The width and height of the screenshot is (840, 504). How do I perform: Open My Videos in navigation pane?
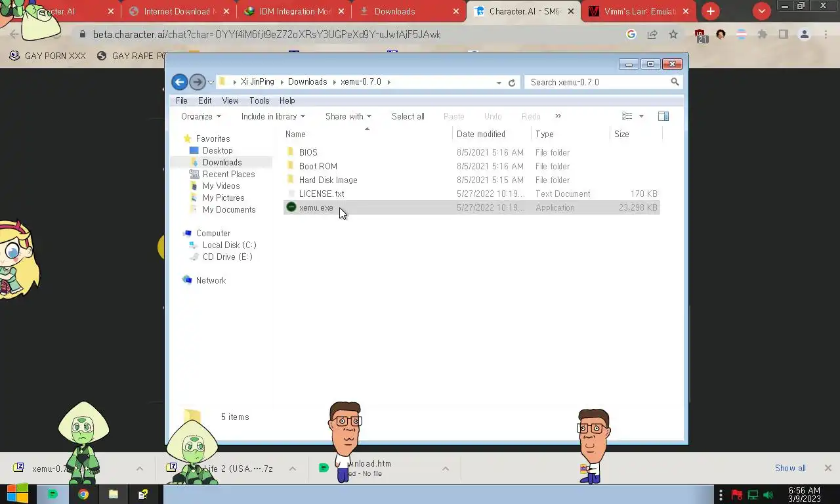pyautogui.click(x=221, y=186)
